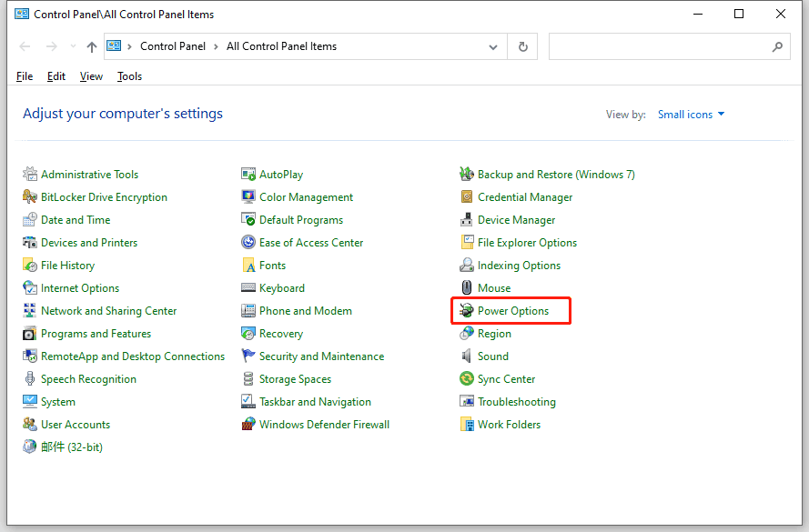Click the All Control Panel Items breadcrumb

281,46
